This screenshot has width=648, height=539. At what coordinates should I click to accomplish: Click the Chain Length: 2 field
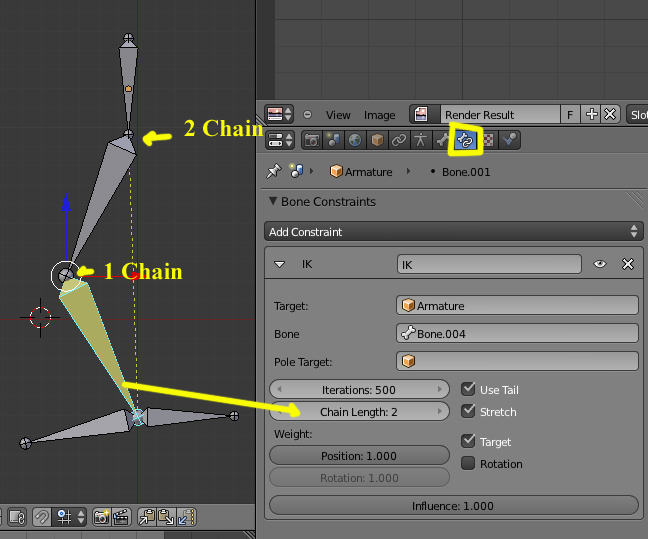coord(359,412)
